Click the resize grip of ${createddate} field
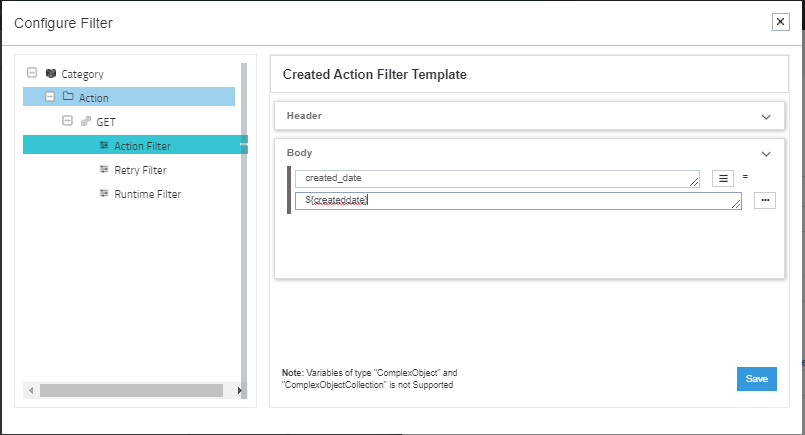The height and width of the screenshot is (435, 805). pos(736,204)
